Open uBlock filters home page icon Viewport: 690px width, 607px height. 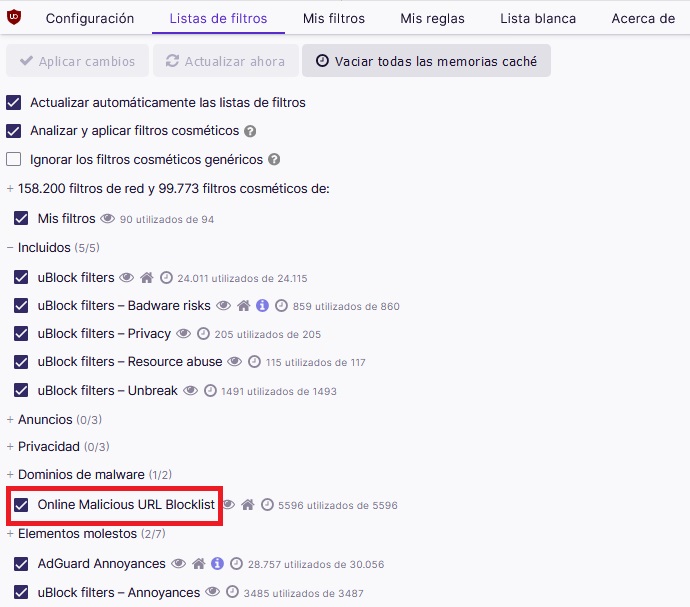click(x=147, y=277)
